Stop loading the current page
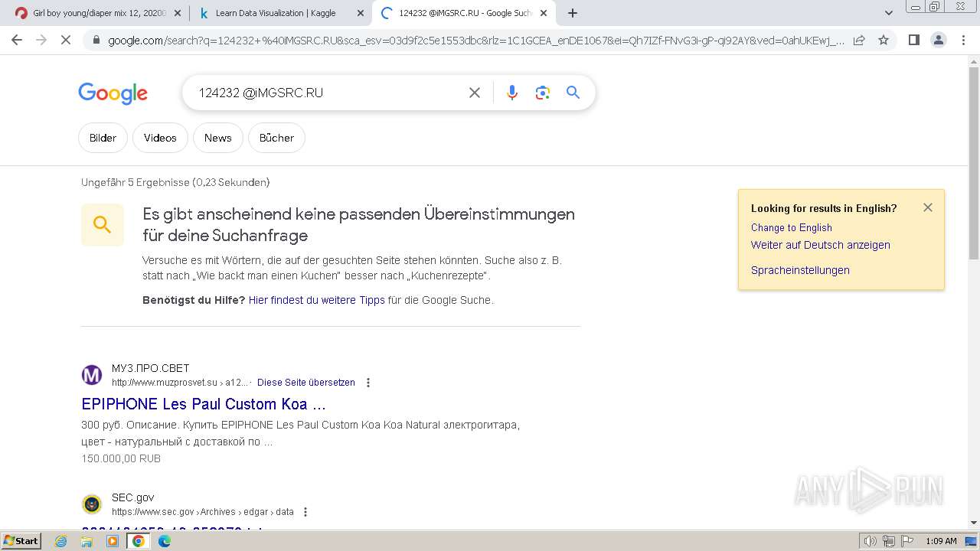Image resolution: width=980 pixels, height=551 pixels. click(x=66, y=41)
